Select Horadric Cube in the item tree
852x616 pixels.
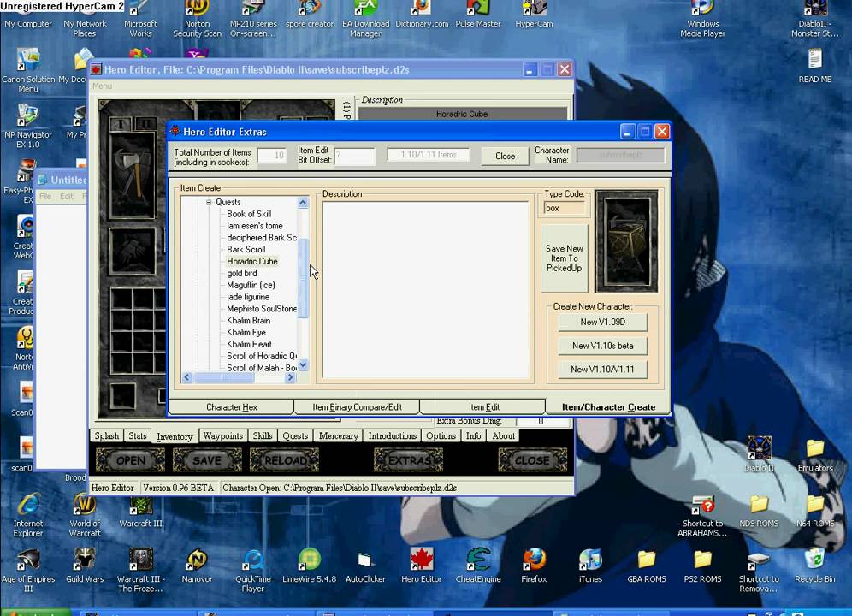tap(252, 262)
